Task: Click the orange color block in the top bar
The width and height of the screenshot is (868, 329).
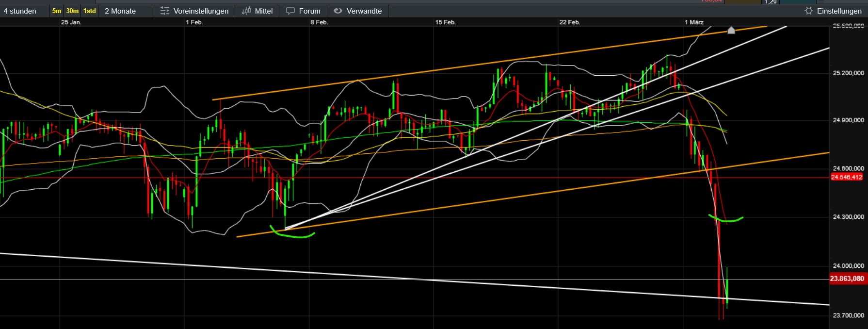Action: [x=742, y=1]
